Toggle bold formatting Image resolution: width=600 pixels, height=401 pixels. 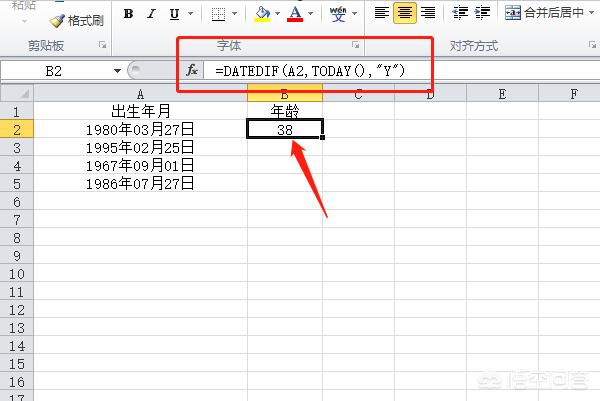tap(129, 14)
